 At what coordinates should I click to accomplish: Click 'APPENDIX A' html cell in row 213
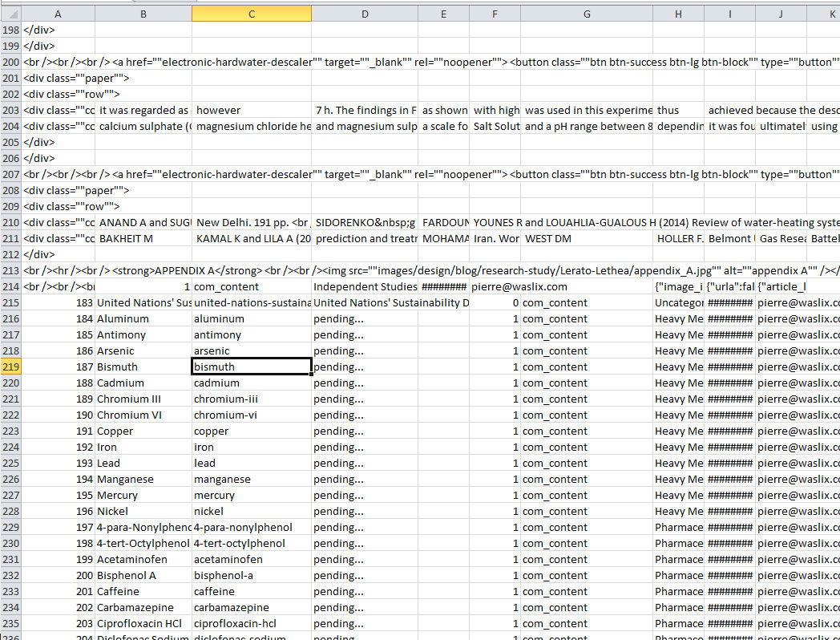click(58, 271)
